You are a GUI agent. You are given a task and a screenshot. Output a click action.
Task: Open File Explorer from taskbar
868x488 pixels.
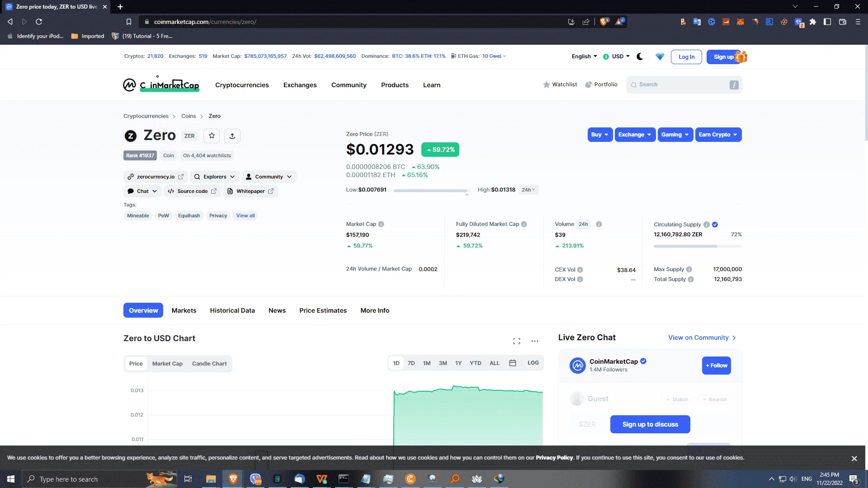click(x=211, y=479)
